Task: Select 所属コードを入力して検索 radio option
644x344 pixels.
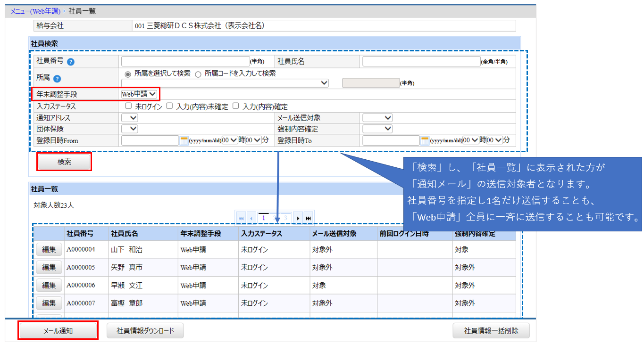Action: 198,74
